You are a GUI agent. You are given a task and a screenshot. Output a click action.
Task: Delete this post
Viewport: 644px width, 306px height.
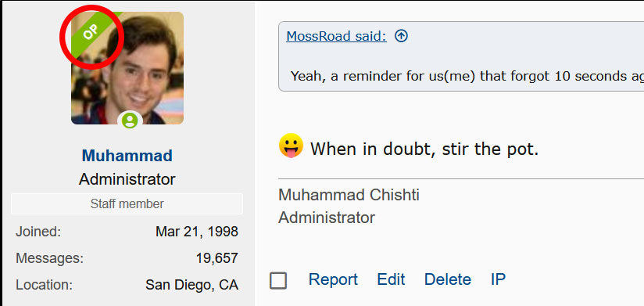point(448,279)
